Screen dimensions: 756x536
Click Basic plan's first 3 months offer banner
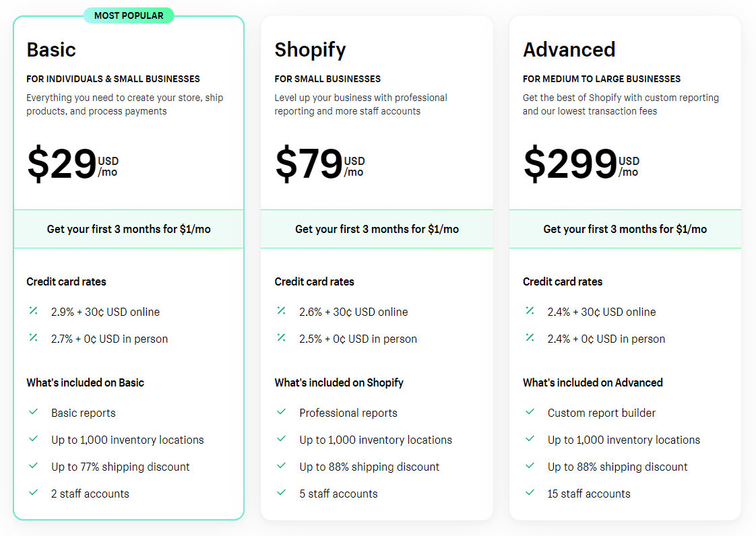(129, 229)
